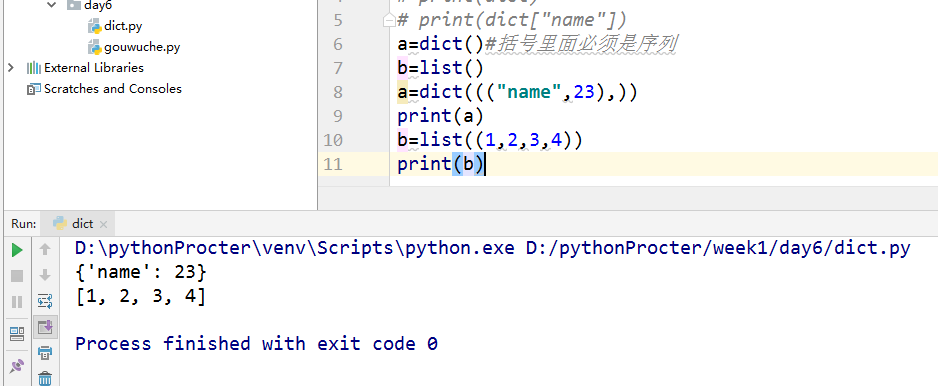Viewport: 938px width, 386px height.
Task: Click the Python icon on dict run tab
Action: coord(60,223)
